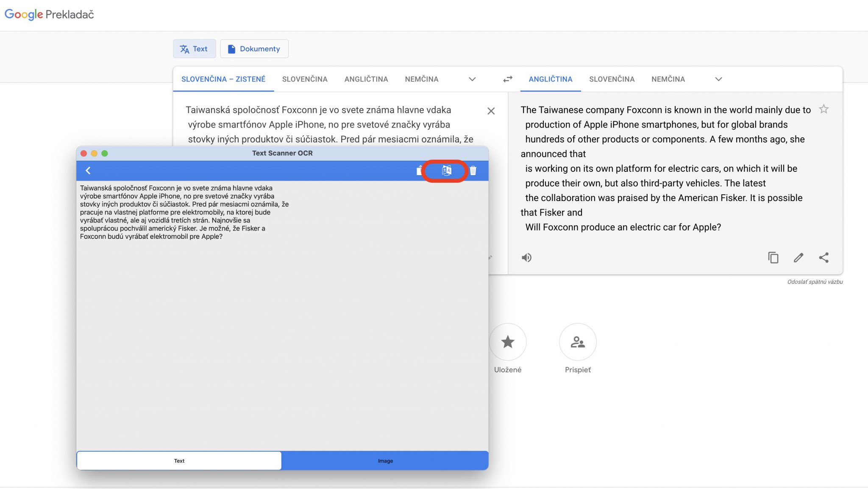The image size is (868, 489).
Task: Clear the source text with the X icon
Action: click(491, 111)
